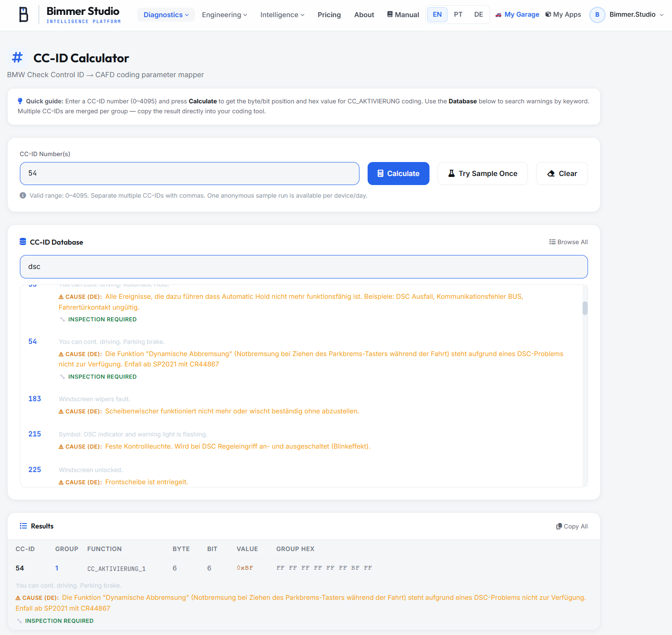The image size is (672, 635).
Task: Switch language to DE
Action: (x=479, y=14)
